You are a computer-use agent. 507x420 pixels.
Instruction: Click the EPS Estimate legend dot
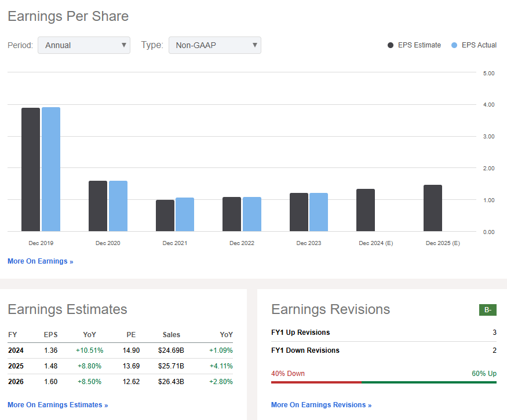tap(391, 45)
